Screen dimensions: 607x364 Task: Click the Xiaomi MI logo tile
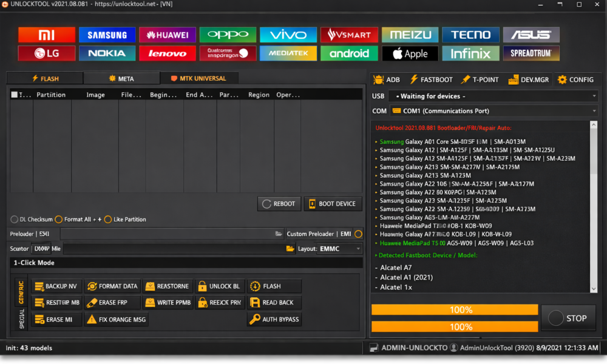pyautogui.click(x=47, y=35)
